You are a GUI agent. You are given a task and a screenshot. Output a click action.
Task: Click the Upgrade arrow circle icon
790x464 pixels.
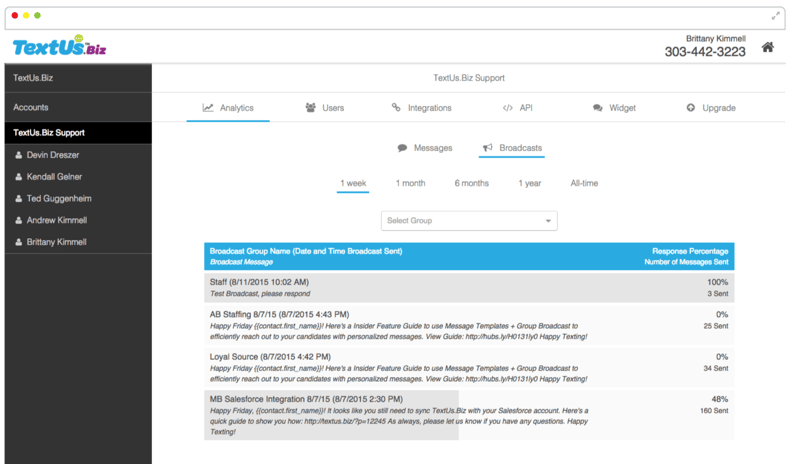click(x=690, y=107)
